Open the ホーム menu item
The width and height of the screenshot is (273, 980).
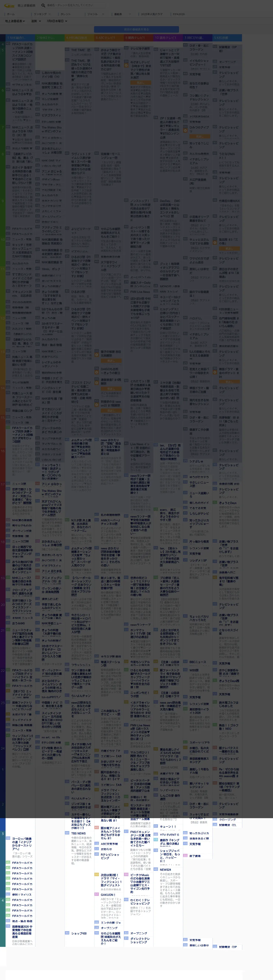(11, 14)
